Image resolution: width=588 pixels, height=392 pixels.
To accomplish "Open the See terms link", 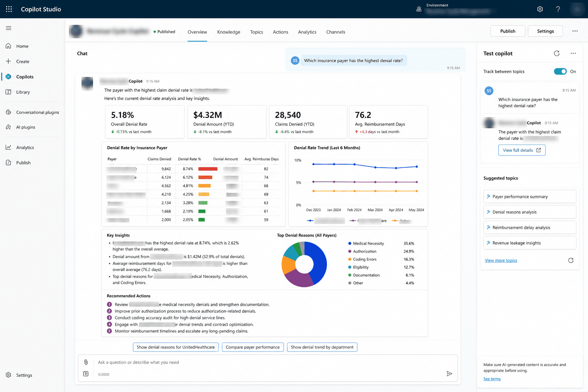I will click(x=492, y=379).
